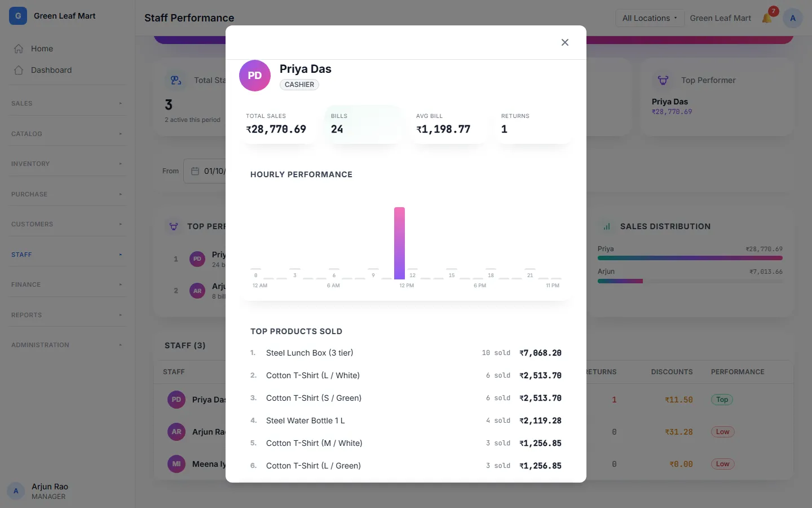Expand the Purchase sidebar section
The image size is (812, 508).
point(68,194)
